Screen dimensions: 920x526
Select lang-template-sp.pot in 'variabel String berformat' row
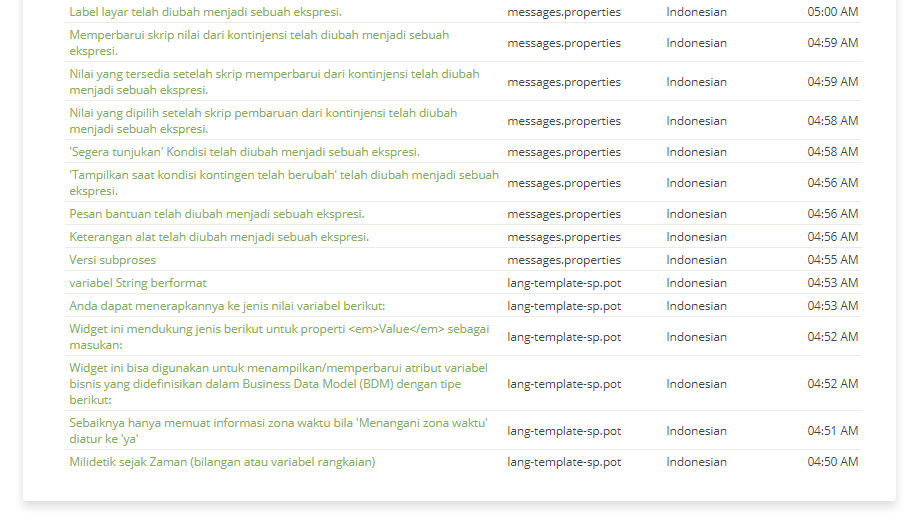[x=564, y=283]
